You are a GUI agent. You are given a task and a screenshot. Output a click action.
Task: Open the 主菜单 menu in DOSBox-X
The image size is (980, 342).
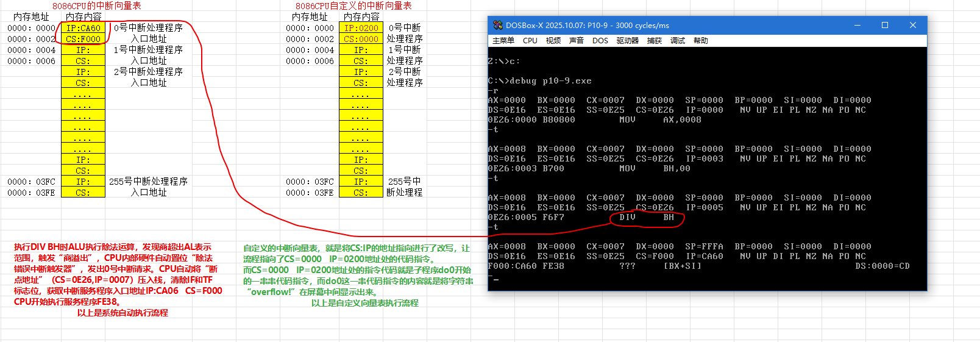coord(503,41)
